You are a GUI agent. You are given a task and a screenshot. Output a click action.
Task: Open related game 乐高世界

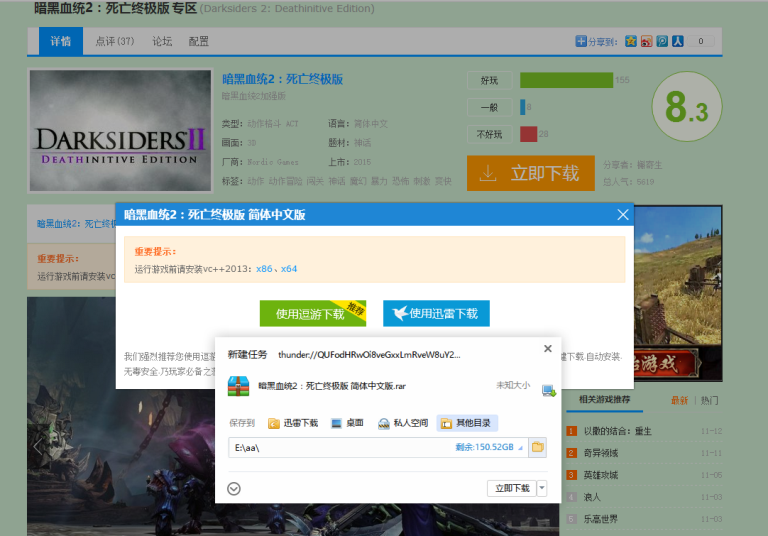click(x=601, y=519)
